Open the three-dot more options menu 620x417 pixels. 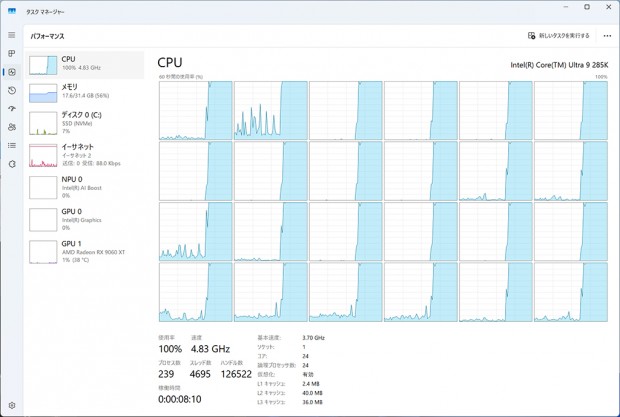coord(607,36)
